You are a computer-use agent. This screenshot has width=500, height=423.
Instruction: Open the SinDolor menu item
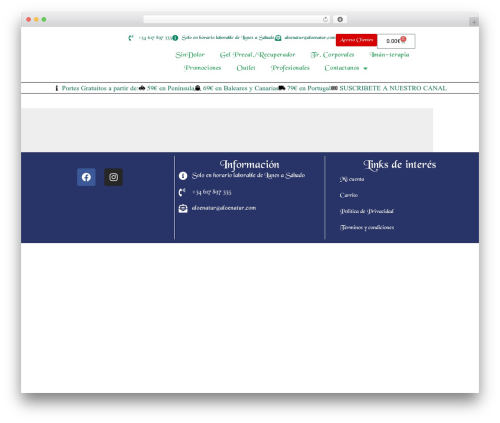point(190,55)
